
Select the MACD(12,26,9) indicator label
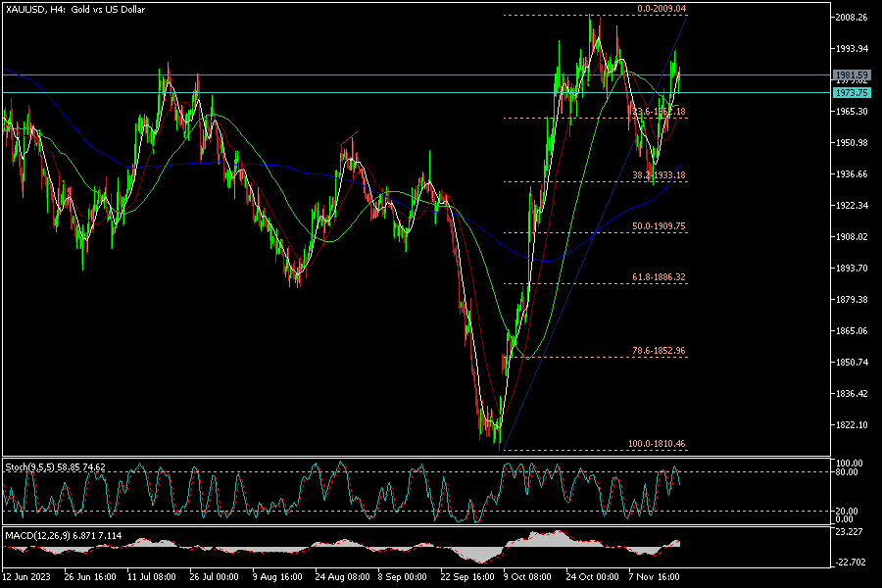coord(63,535)
